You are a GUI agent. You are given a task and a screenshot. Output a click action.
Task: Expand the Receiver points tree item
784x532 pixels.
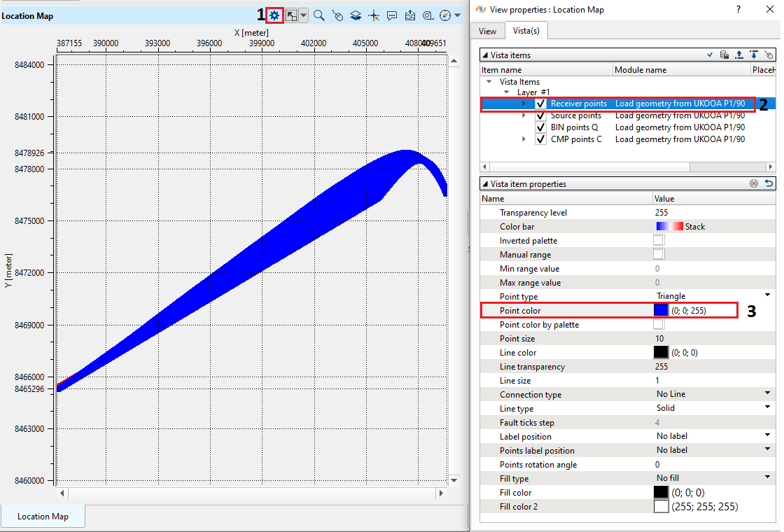point(524,104)
